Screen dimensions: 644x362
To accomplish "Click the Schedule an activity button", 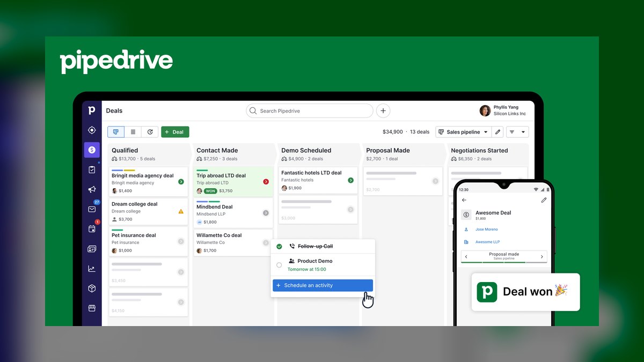I will 323,285.
